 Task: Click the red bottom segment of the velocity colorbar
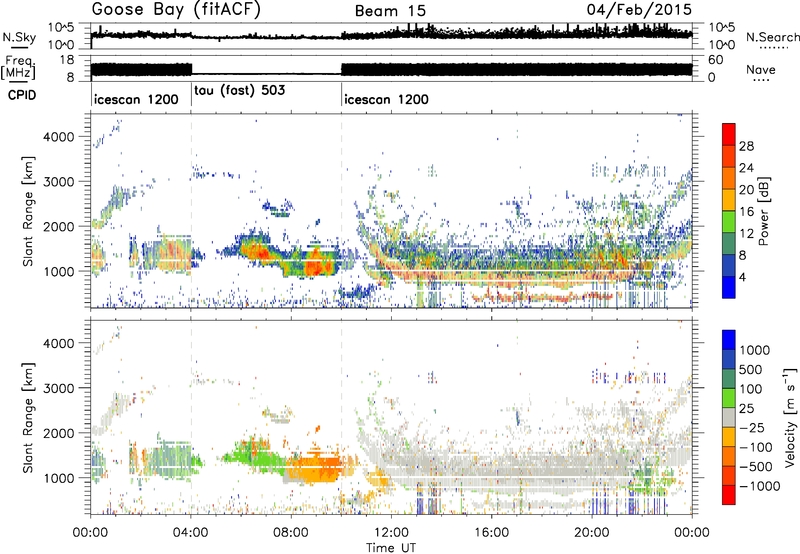[x=729, y=495]
